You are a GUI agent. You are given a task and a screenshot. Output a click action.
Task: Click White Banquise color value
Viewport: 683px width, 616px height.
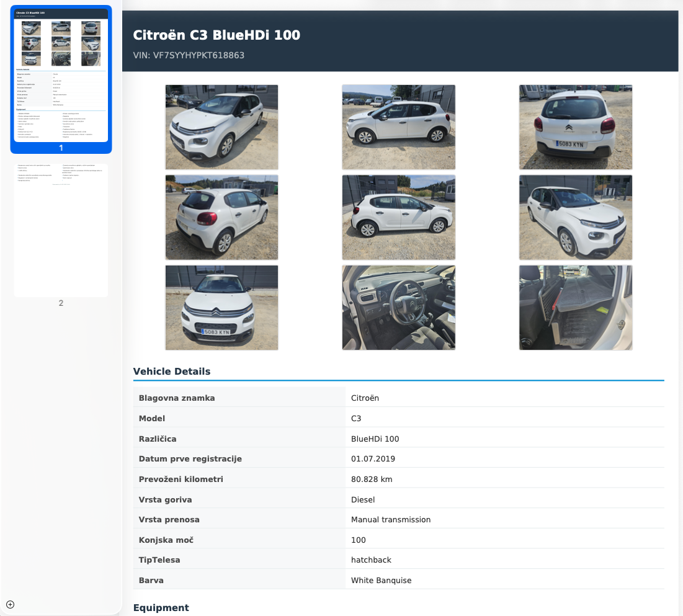tap(381, 580)
